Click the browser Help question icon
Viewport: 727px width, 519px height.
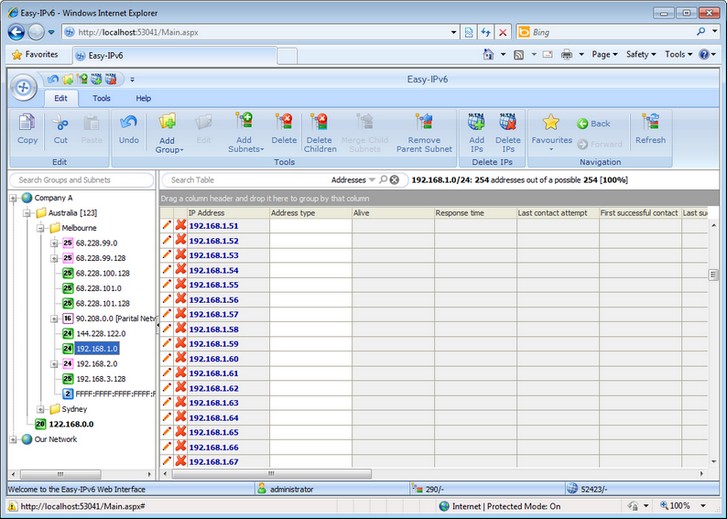(x=704, y=54)
